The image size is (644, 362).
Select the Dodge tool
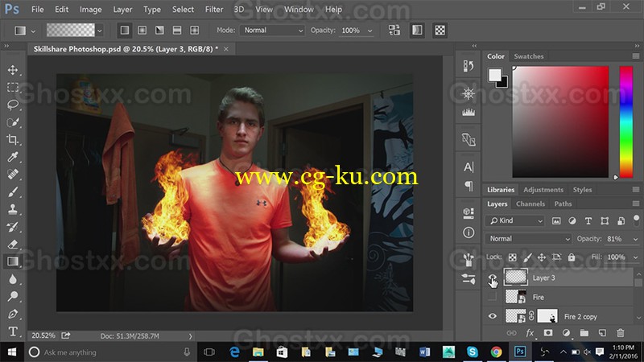13,296
